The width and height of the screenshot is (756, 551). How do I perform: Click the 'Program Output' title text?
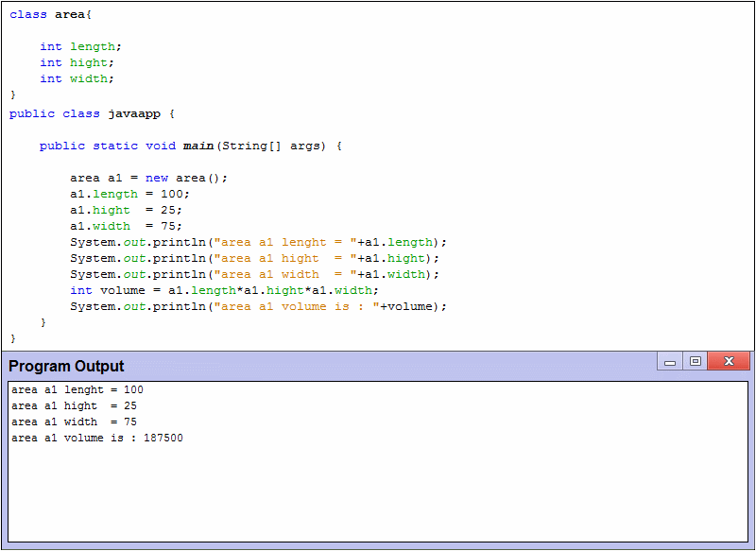pyautogui.click(x=66, y=367)
